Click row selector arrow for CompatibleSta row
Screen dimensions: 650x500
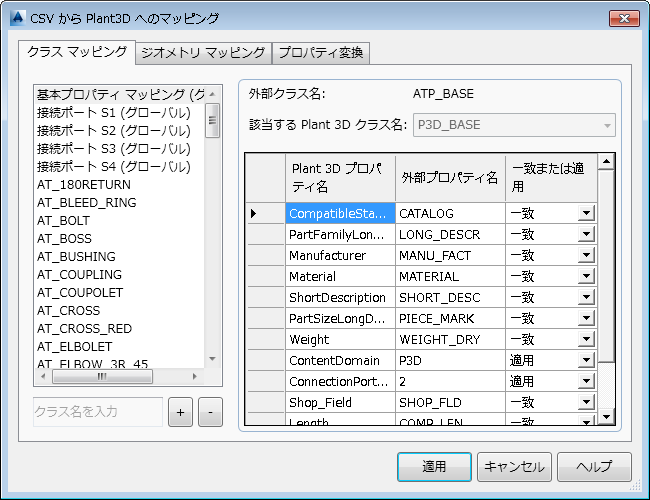(x=266, y=214)
